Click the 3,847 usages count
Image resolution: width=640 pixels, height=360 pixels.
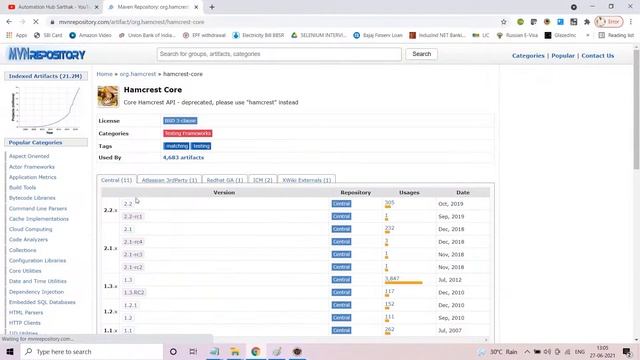click(x=392, y=278)
